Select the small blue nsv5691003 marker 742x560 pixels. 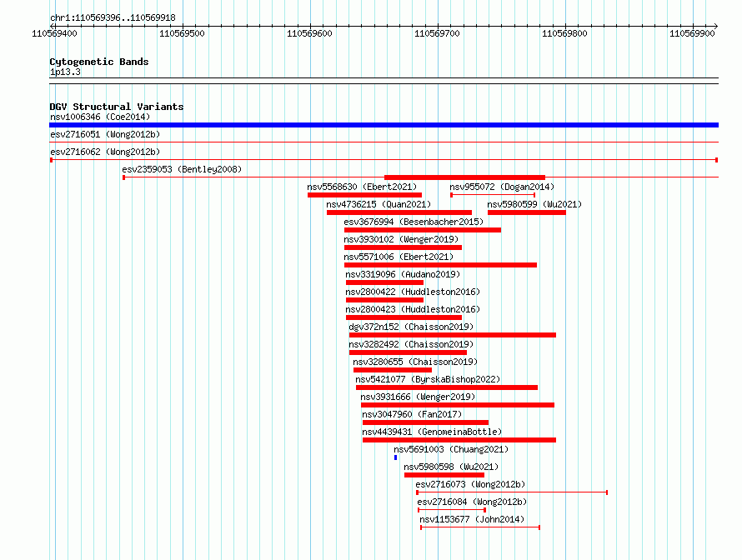pos(396,457)
